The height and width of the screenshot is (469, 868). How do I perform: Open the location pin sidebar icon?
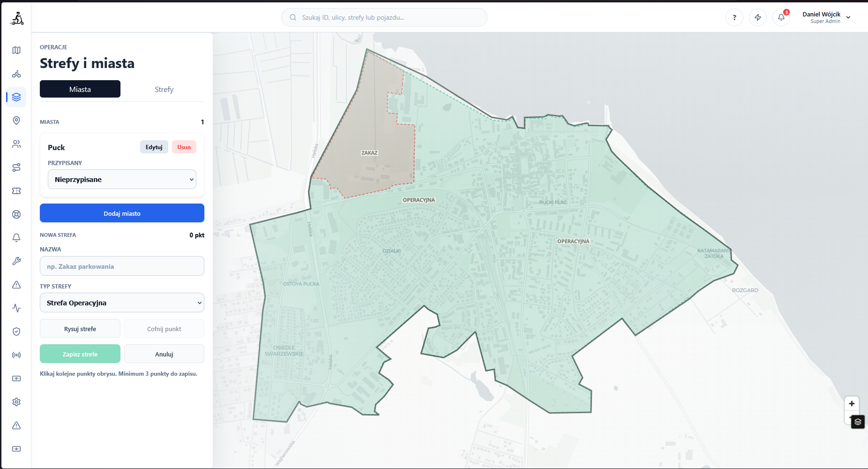point(16,121)
